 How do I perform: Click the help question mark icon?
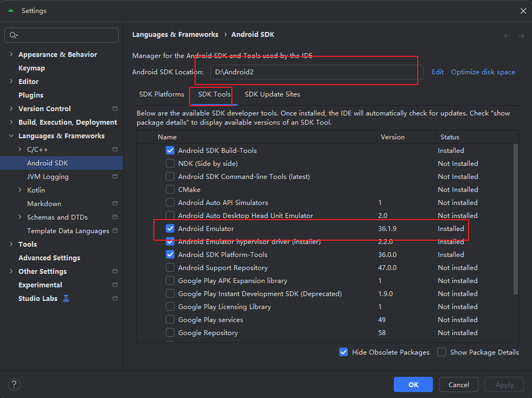(14, 384)
